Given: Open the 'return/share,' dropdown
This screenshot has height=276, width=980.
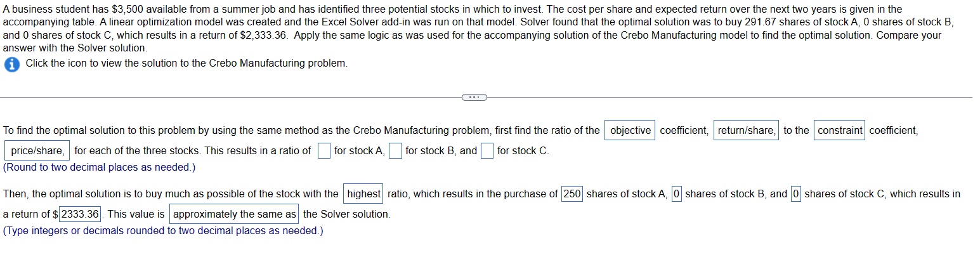Looking at the screenshot, I should [x=747, y=130].
